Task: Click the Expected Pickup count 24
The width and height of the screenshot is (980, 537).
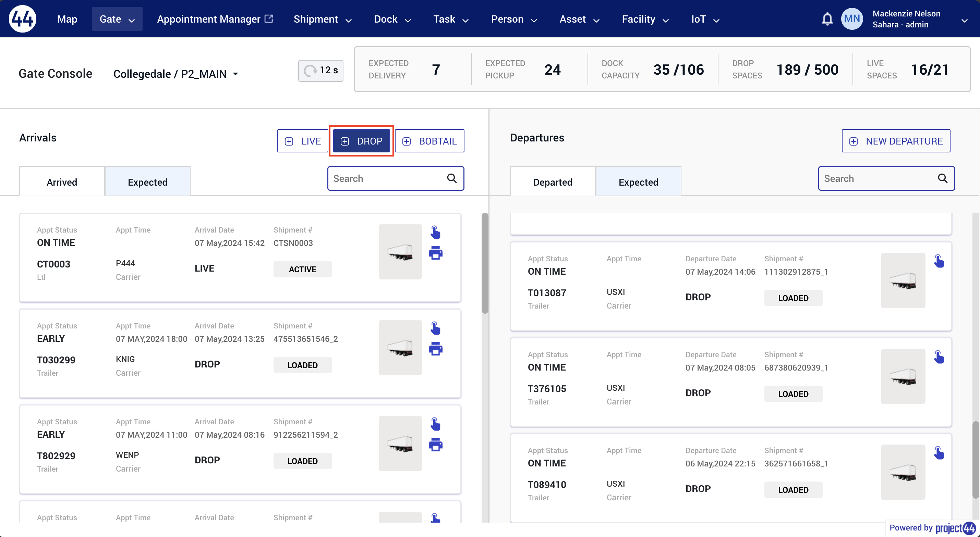Action: point(553,70)
